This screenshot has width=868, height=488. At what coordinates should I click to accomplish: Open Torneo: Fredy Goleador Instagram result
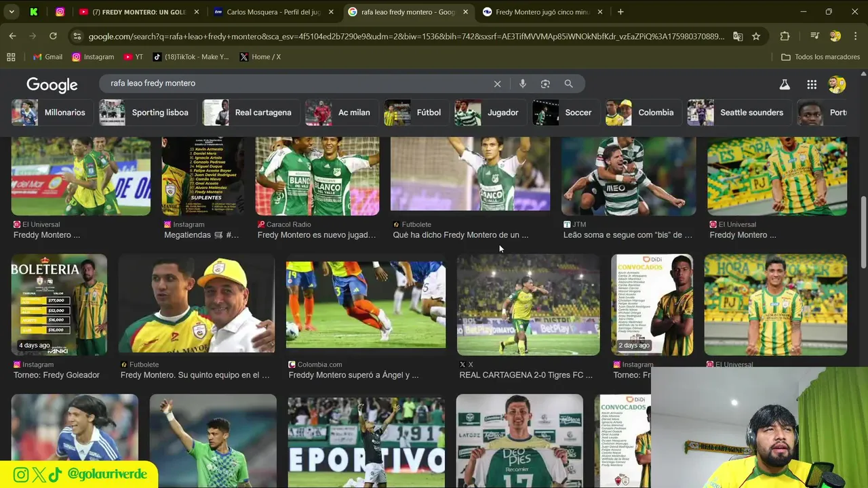[56, 375]
